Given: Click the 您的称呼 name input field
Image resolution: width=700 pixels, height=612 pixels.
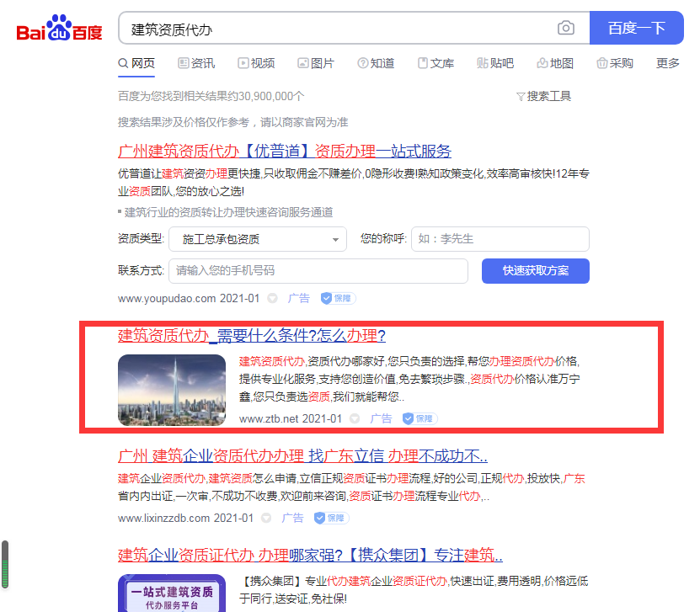Looking at the screenshot, I should pos(500,239).
